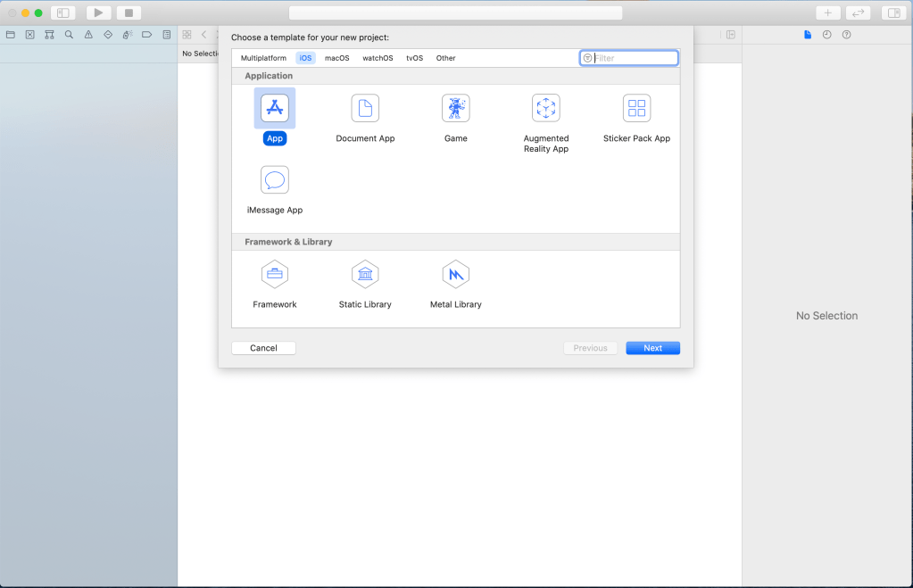Click into the template Filter field
Viewport: 913px width, 588px height.
[634, 58]
